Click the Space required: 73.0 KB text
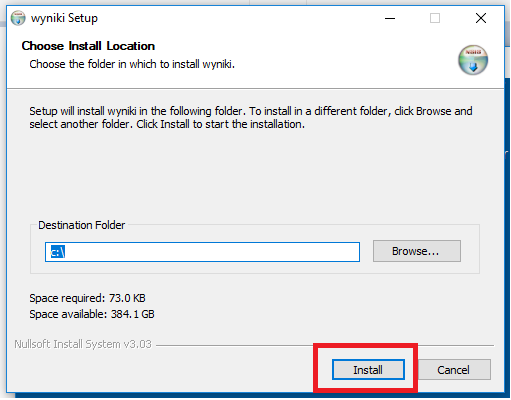The width and height of the screenshot is (511, 400). [87, 298]
